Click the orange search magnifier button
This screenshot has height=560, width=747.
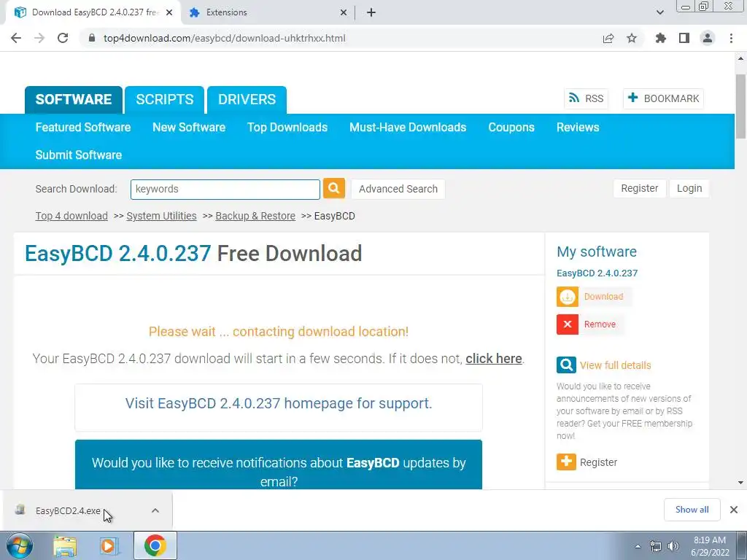point(333,188)
